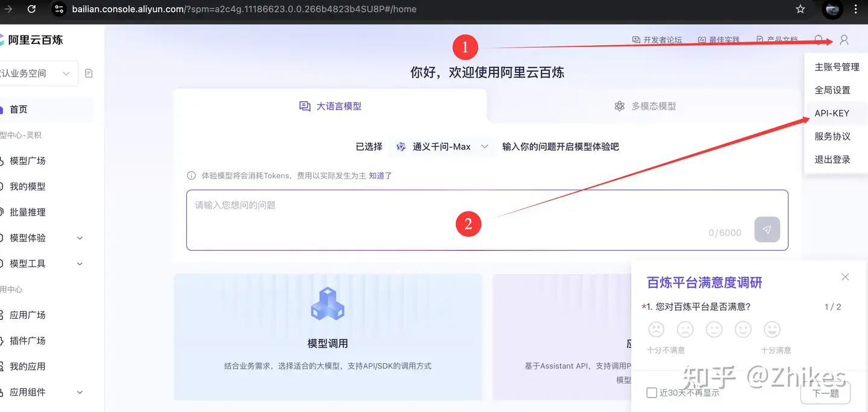This screenshot has width=868, height=412.
Task: Select the fourth (smiling) face rating
Action: pos(743,329)
